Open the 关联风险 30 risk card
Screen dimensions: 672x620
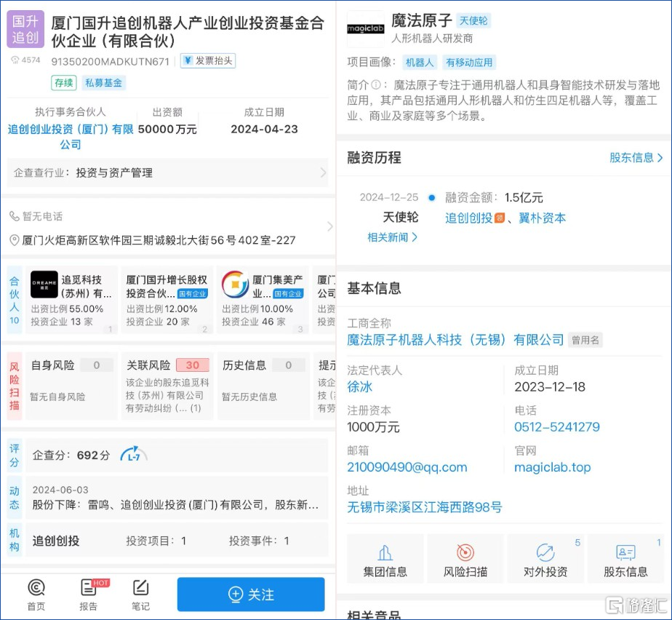(167, 386)
